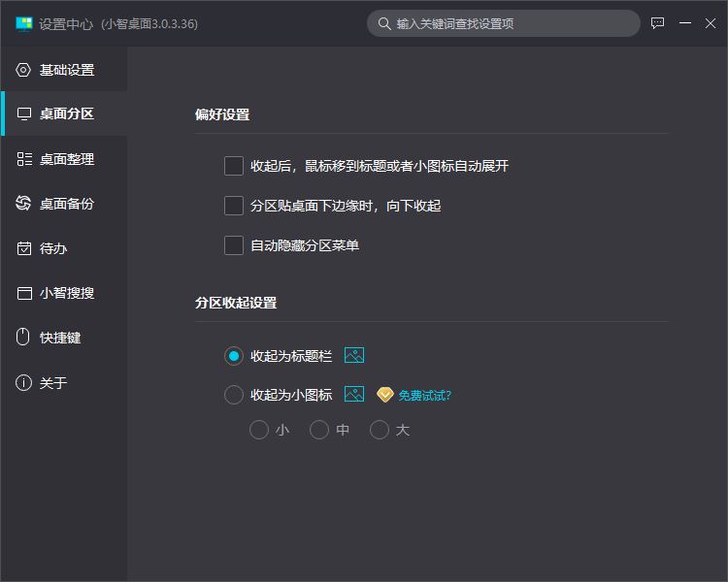Select 收起为标题栏 radio button
This screenshot has height=582, width=728.
click(234, 356)
